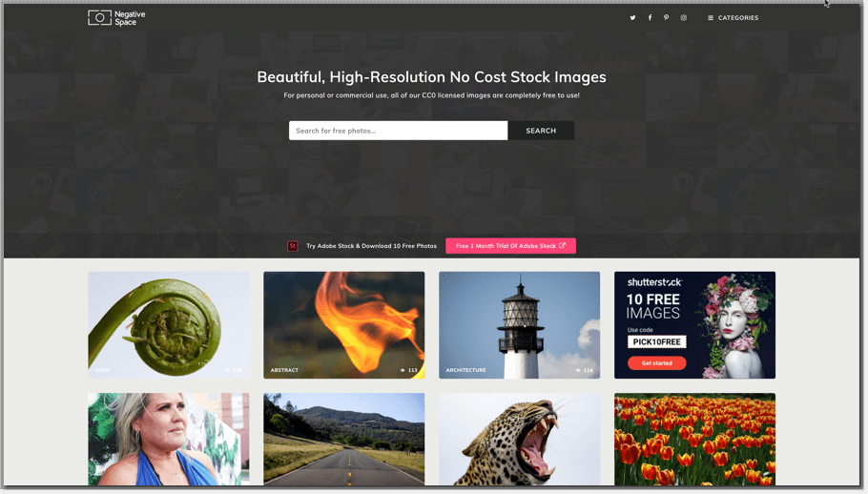Click the eye views icon on flame photo
Image resolution: width=868 pixels, height=494 pixels.
(403, 370)
